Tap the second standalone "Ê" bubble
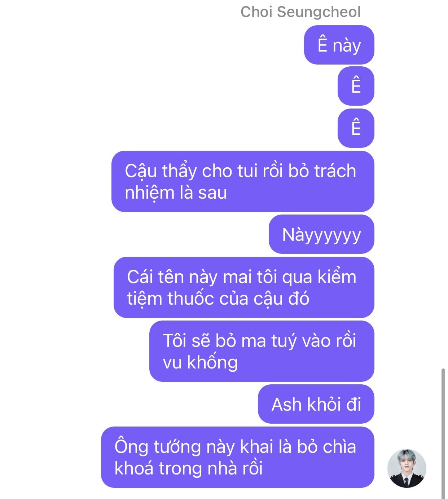Image resolution: width=448 pixels, height=499 pixels. click(x=356, y=128)
